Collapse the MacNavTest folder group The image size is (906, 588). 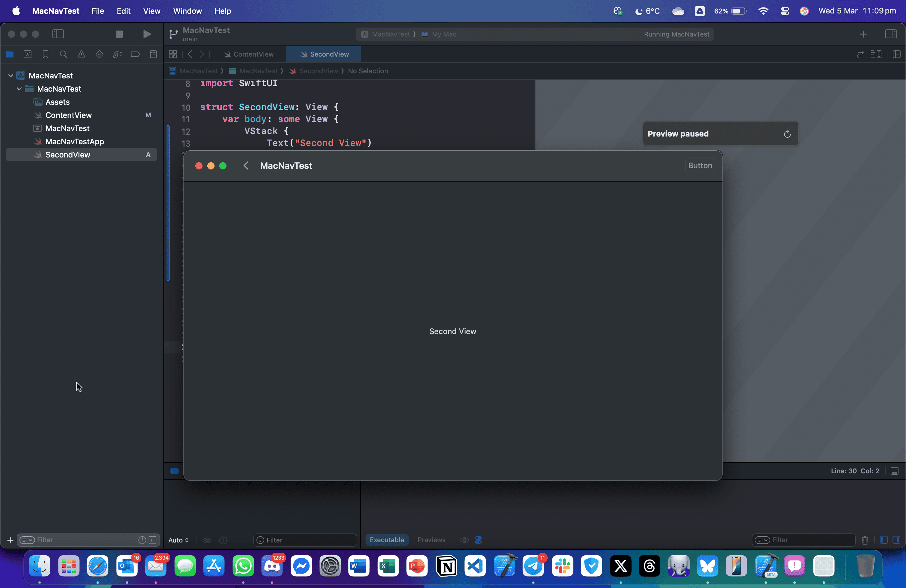coord(19,89)
